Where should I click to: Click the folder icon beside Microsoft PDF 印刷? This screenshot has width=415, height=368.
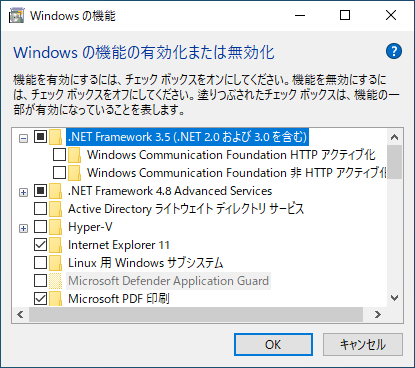(55, 299)
